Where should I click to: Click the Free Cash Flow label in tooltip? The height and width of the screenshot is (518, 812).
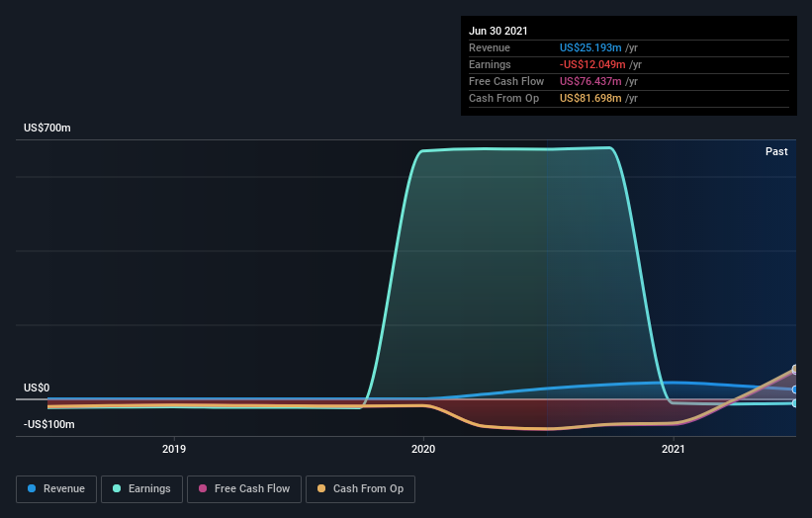click(506, 81)
